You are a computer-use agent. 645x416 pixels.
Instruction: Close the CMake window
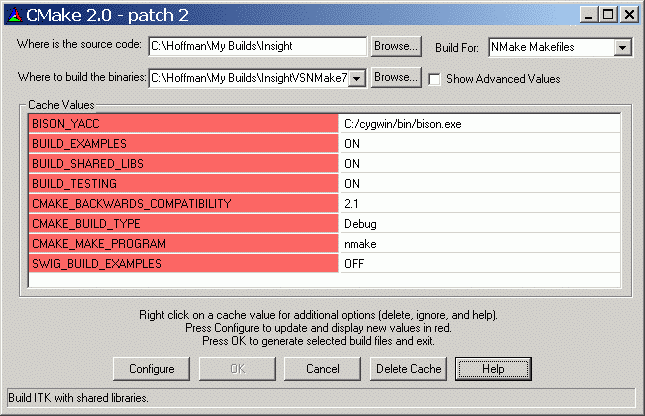(x=629, y=15)
